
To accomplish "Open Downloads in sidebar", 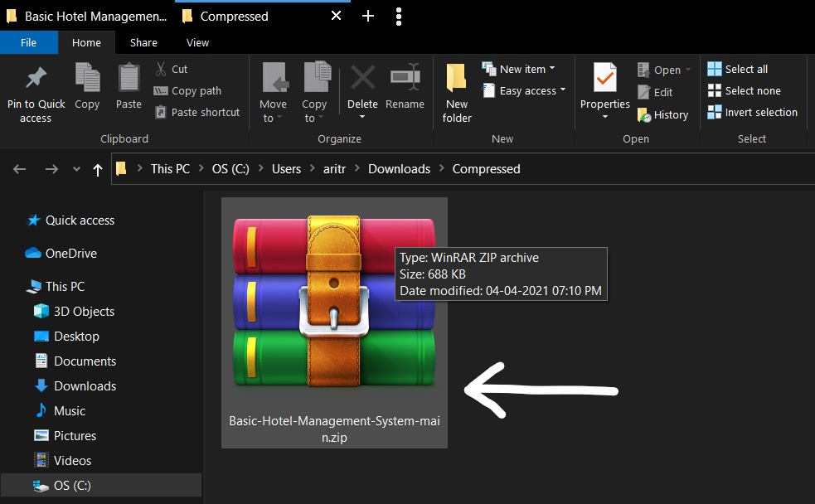I will (75, 386).
